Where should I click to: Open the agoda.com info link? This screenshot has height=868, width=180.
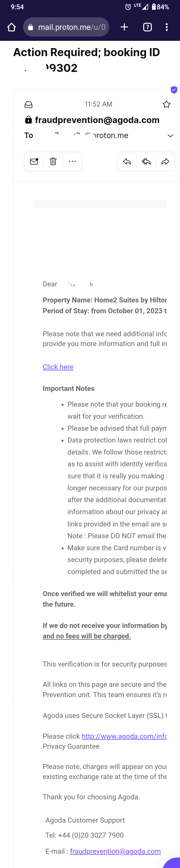tap(124, 736)
